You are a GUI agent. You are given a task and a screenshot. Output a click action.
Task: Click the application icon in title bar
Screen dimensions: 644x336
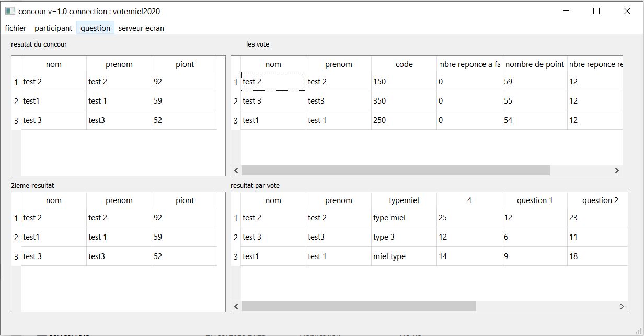(x=10, y=11)
